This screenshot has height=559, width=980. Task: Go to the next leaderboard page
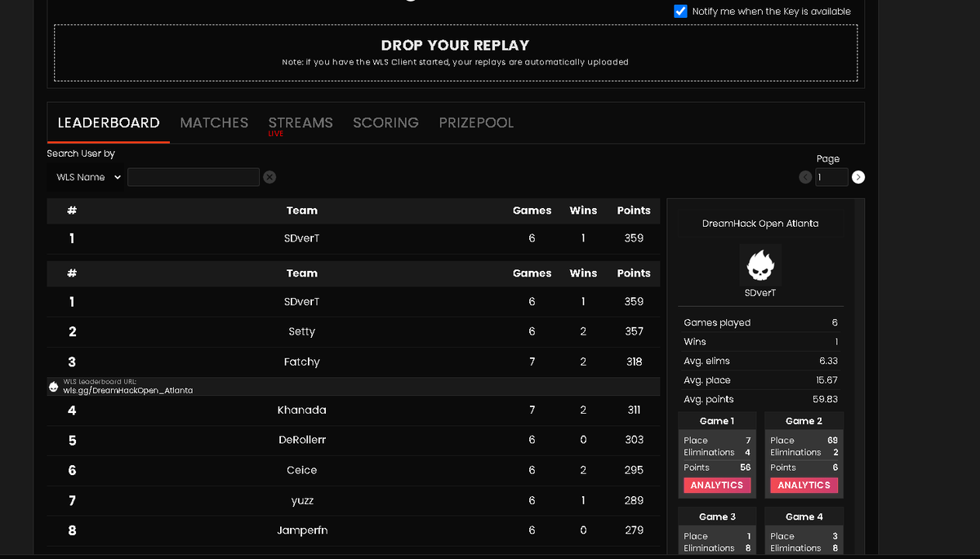858,177
